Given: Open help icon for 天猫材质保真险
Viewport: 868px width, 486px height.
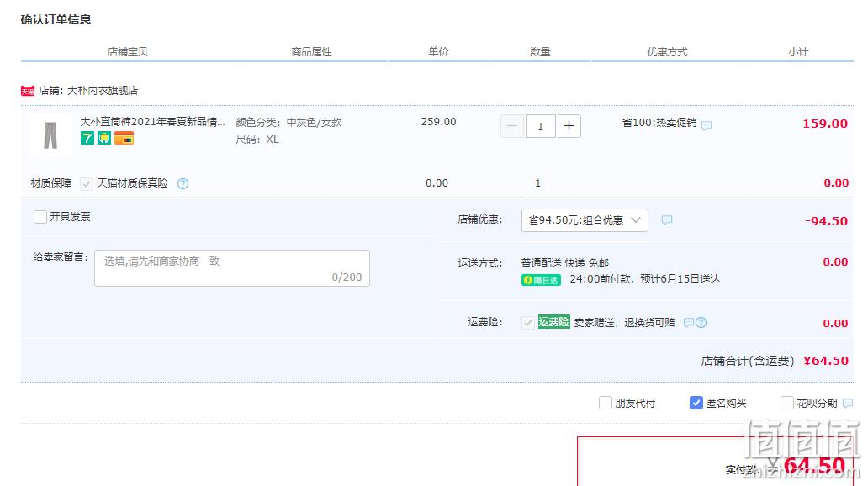Looking at the screenshot, I should 183,184.
